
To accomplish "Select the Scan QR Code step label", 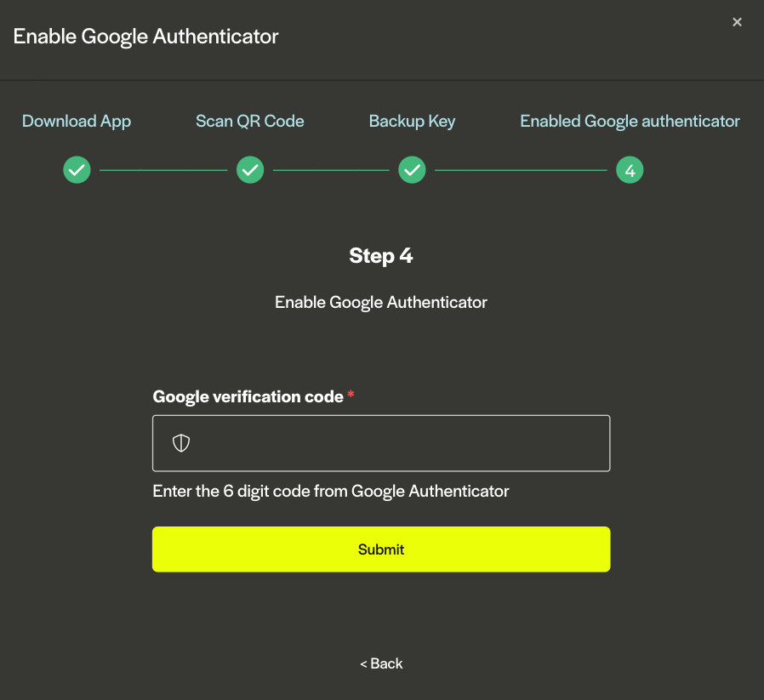I will pos(250,121).
